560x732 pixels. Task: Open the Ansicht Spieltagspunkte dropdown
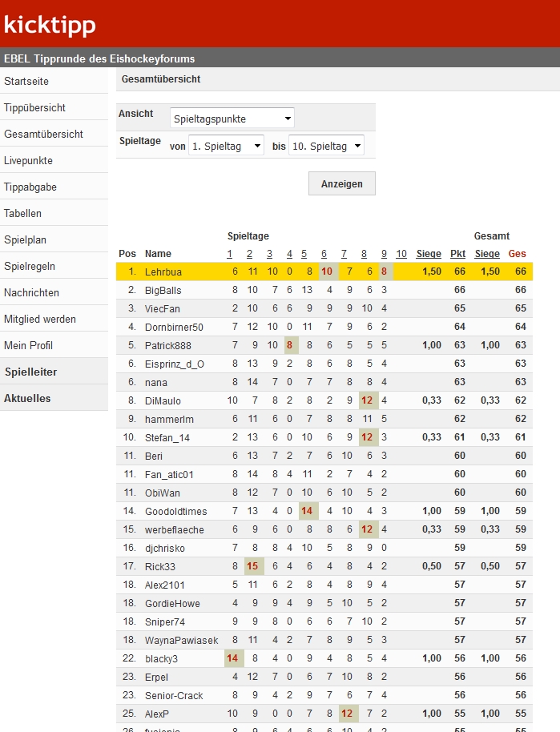click(x=232, y=119)
